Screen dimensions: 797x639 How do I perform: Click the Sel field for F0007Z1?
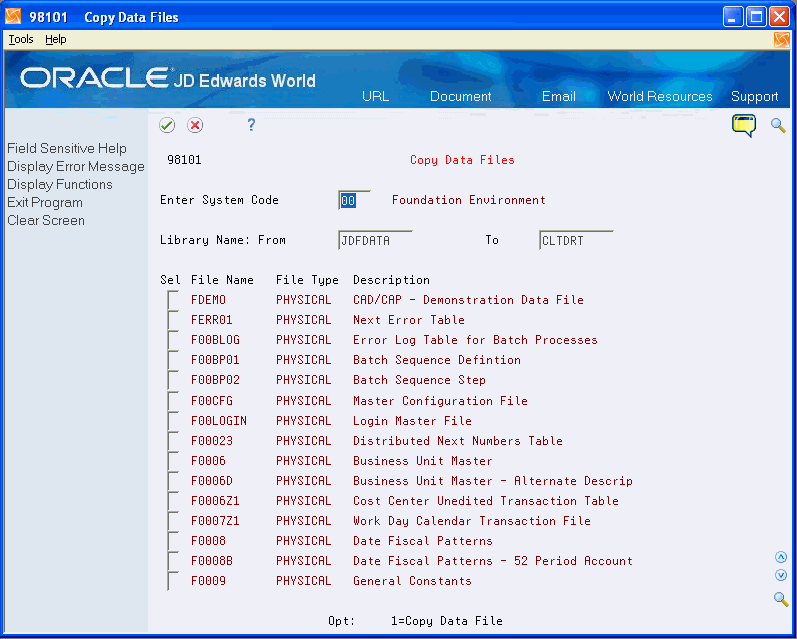(x=173, y=521)
